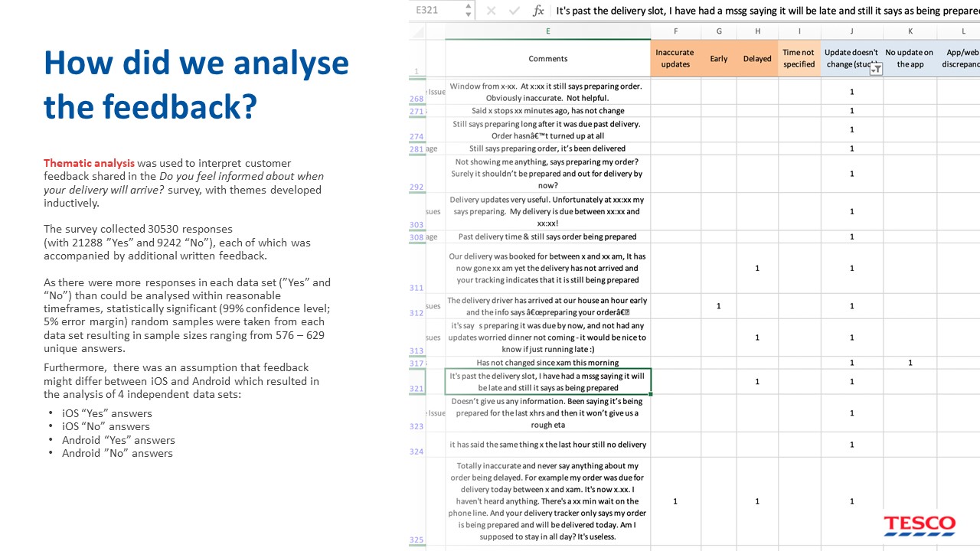Image resolution: width=980 pixels, height=551 pixels.
Task: Click bullet 'iOS "Yes" answers'
Action: (x=107, y=413)
